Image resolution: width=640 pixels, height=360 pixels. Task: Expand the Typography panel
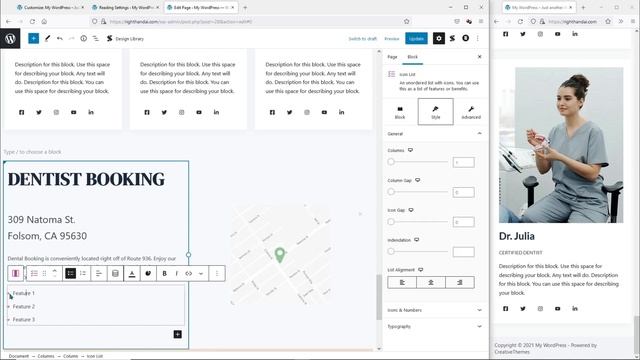435,327
